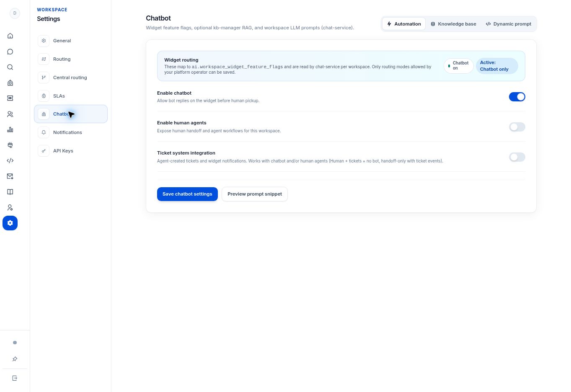
Task: Click the status dot above pin icon
Action: pyautogui.click(x=15, y=343)
